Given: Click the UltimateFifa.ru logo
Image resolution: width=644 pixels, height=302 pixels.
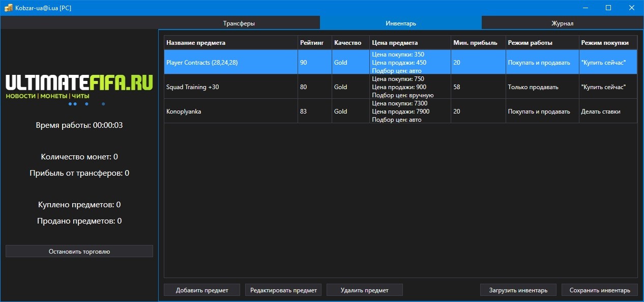Looking at the screenshot, I should (x=79, y=88).
